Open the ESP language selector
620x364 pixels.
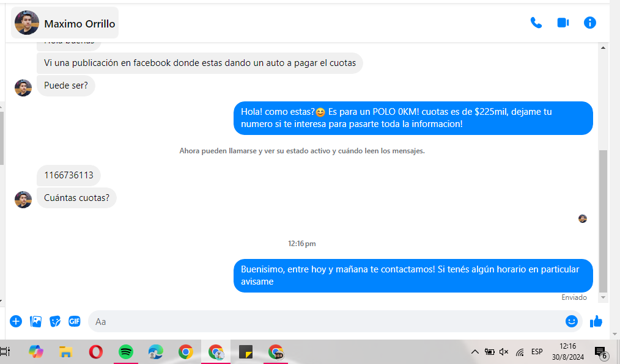(x=537, y=352)
